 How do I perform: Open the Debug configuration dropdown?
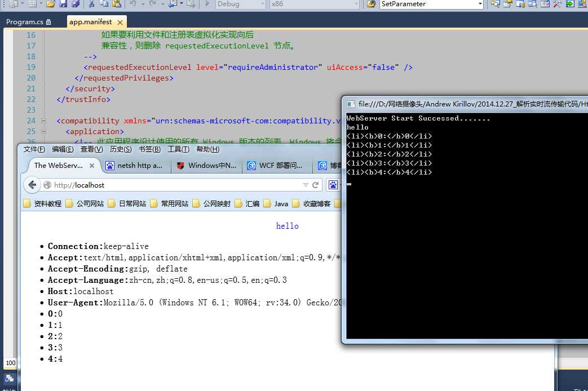(263, 4)
